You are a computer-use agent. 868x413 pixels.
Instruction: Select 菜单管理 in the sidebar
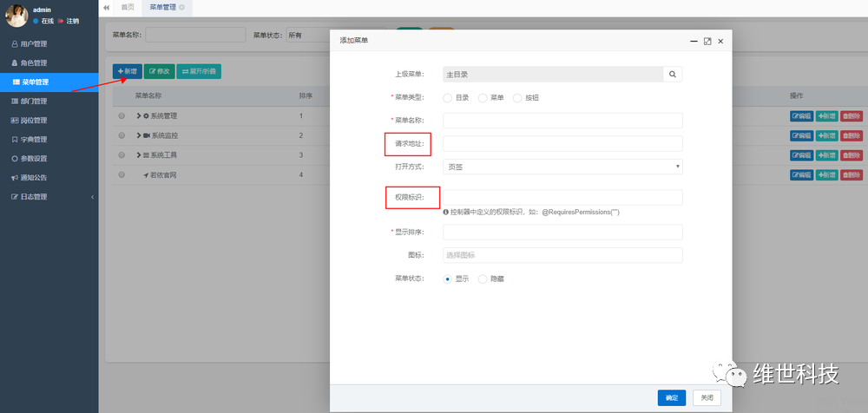pos(49,82)
